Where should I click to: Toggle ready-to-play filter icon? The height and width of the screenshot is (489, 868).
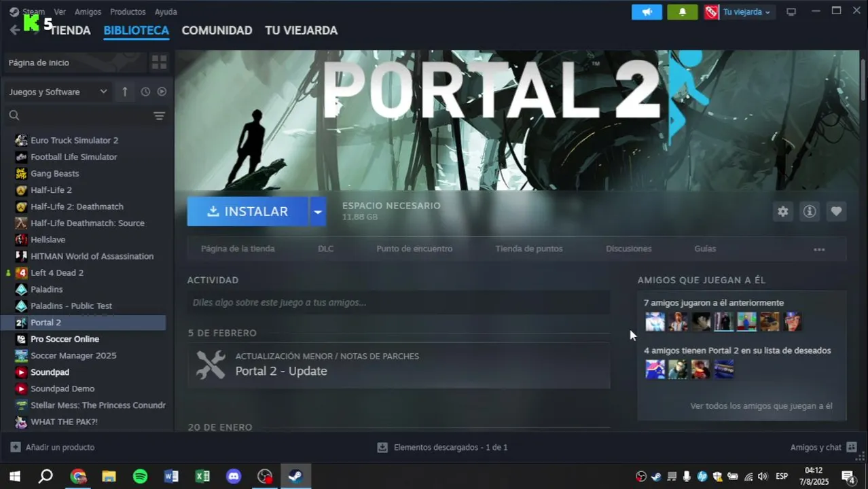click(162, 92)
